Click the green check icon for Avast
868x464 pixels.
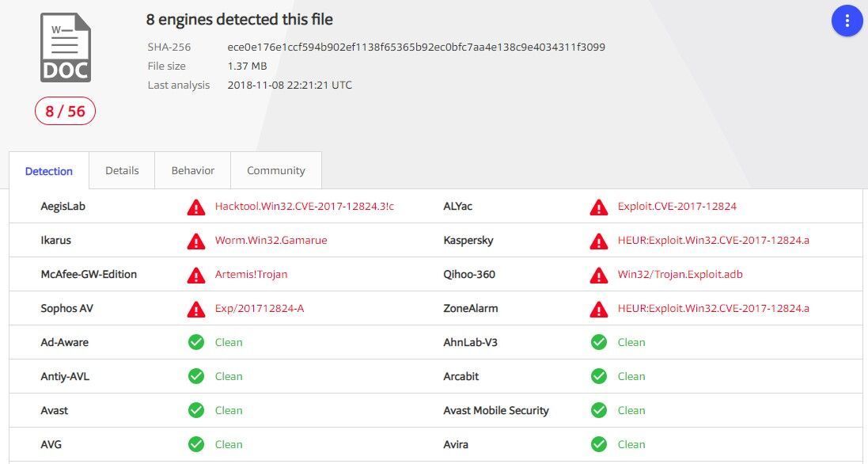(196, 411)
